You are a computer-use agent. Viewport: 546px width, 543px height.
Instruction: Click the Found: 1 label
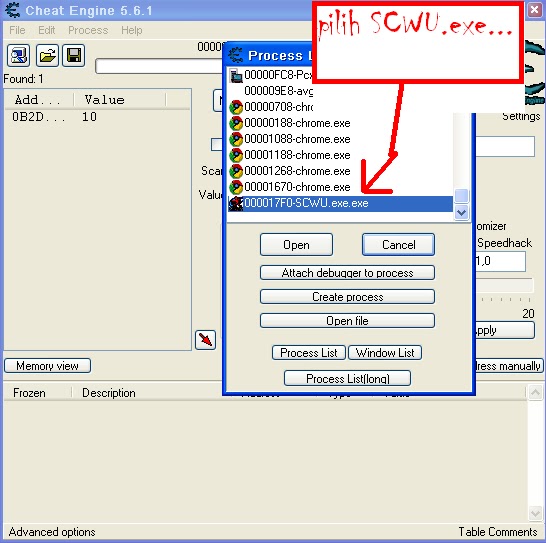pos(23,79)
